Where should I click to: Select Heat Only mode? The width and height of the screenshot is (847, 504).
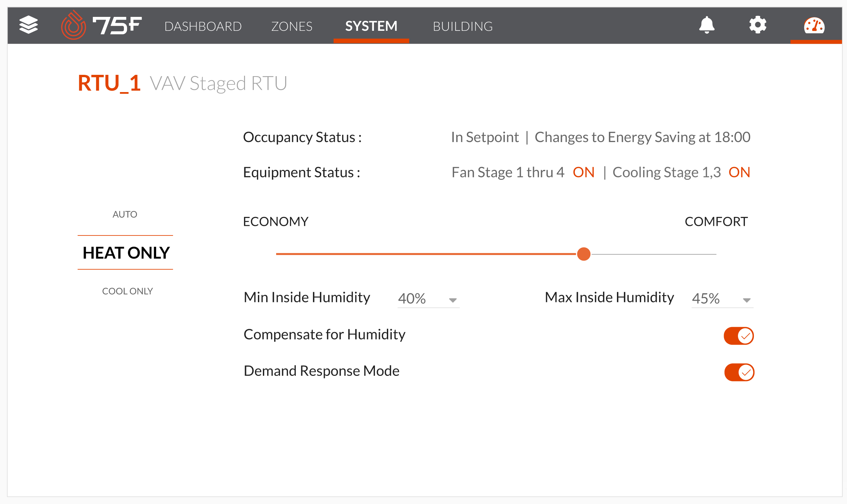126,253
